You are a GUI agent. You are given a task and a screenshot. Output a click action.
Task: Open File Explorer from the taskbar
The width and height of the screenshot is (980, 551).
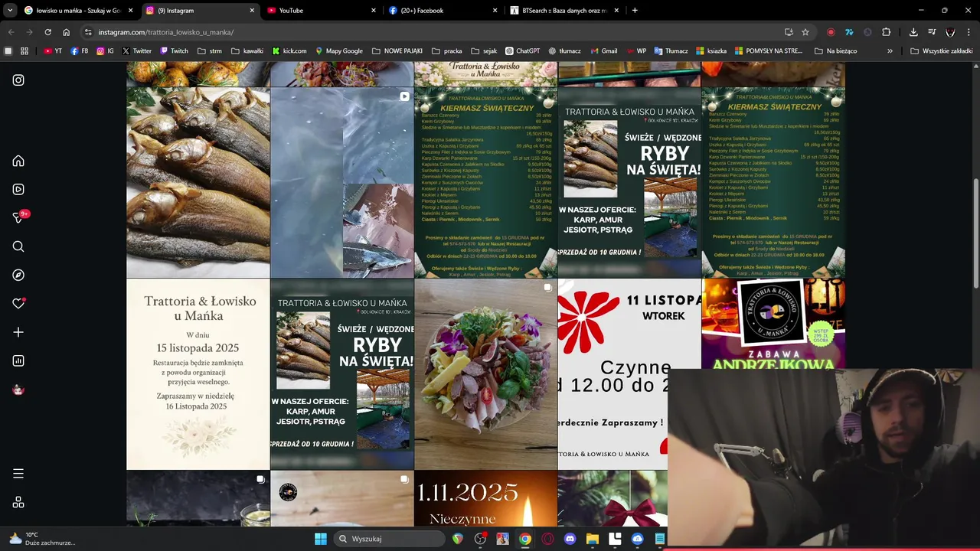[x=592, y=539]
